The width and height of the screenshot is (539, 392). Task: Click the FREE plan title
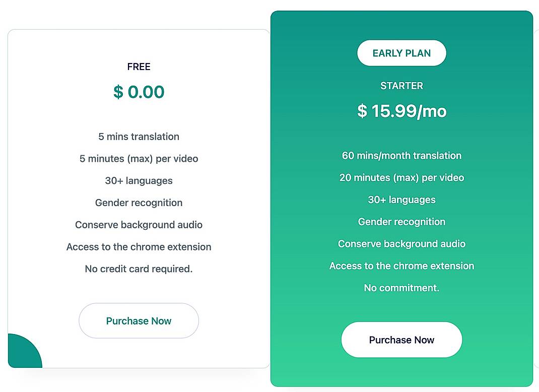point(139,67)
